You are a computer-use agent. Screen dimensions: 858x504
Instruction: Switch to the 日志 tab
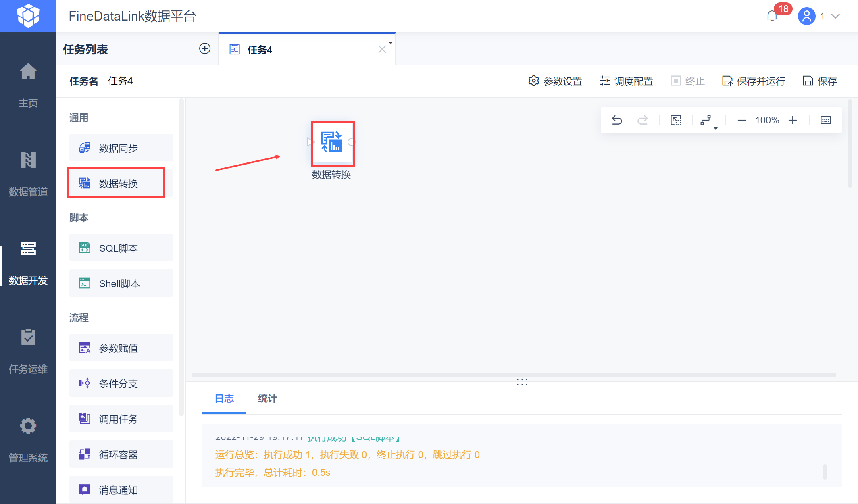click(x=224, y=398)
